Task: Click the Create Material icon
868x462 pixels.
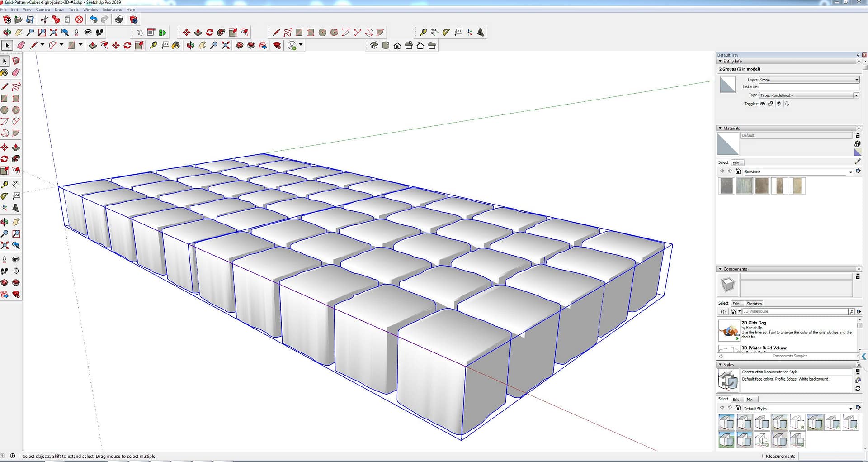Action: click(x=857, y=144)
